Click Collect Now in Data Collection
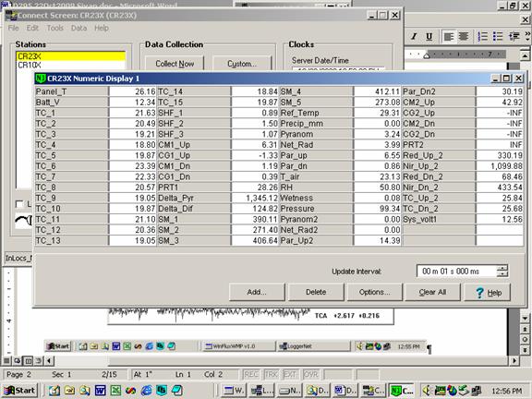 (x=175, y=64)
